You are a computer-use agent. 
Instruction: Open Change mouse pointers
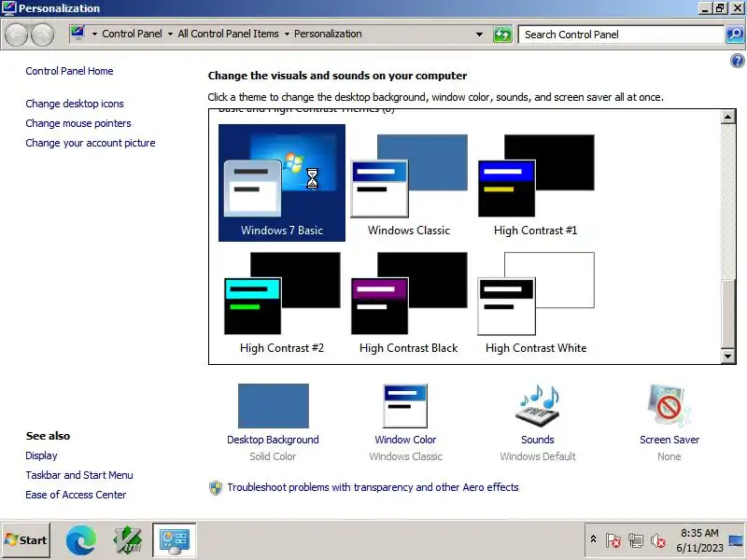78,123
